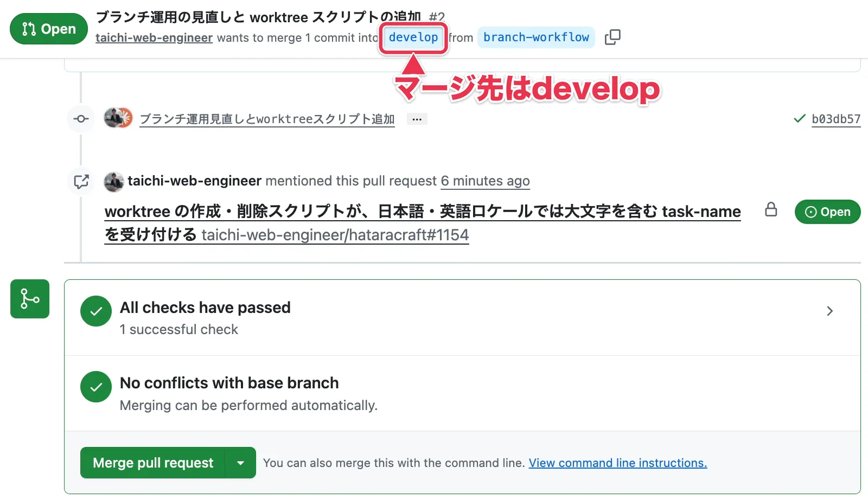Screen dimensions: 868x499
Task: Open referenced issue hataracraft#1154 title
Action: tap(423, 223)
